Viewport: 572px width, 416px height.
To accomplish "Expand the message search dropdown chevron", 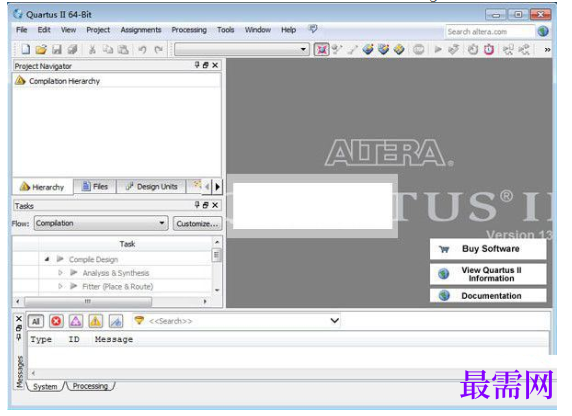I will point(335,321).
